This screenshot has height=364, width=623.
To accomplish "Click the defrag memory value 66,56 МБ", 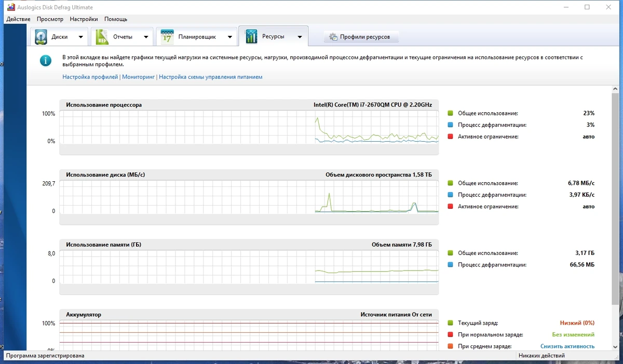I will (582, 265).
